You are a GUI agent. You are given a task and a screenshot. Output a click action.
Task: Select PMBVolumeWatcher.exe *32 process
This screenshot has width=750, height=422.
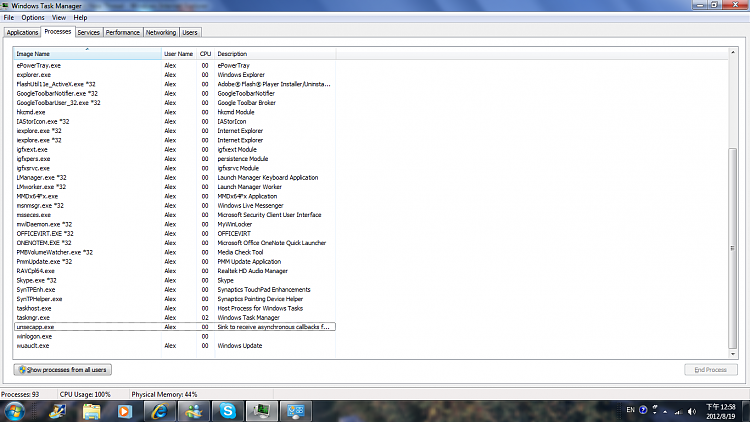(x=175, y=252)
